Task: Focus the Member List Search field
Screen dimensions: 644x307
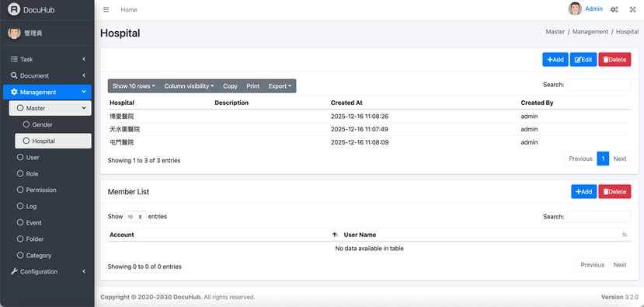Action: 599,217
